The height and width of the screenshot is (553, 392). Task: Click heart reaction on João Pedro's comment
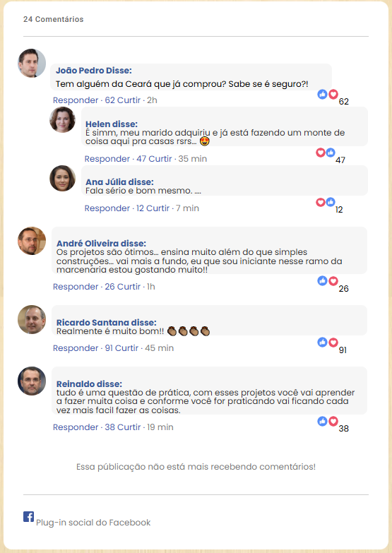point(333,94)
